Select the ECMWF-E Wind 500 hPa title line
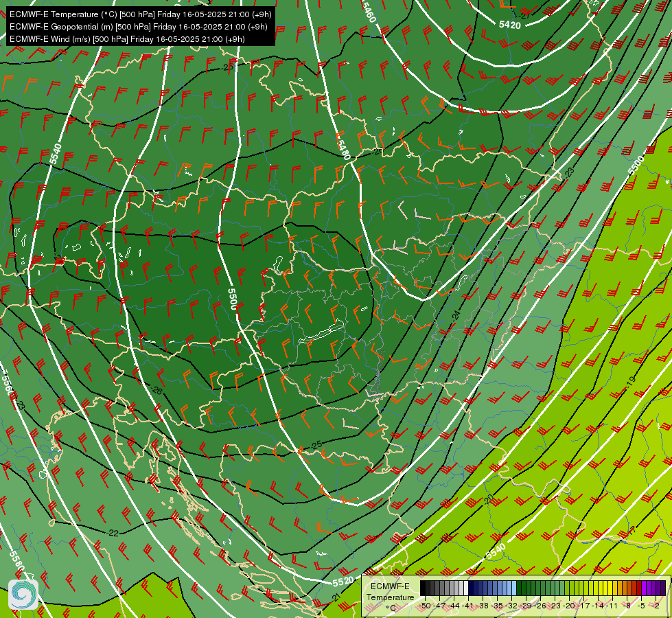Image resolution: width=672 pixels, height=618 pixels. click(127, 39)
